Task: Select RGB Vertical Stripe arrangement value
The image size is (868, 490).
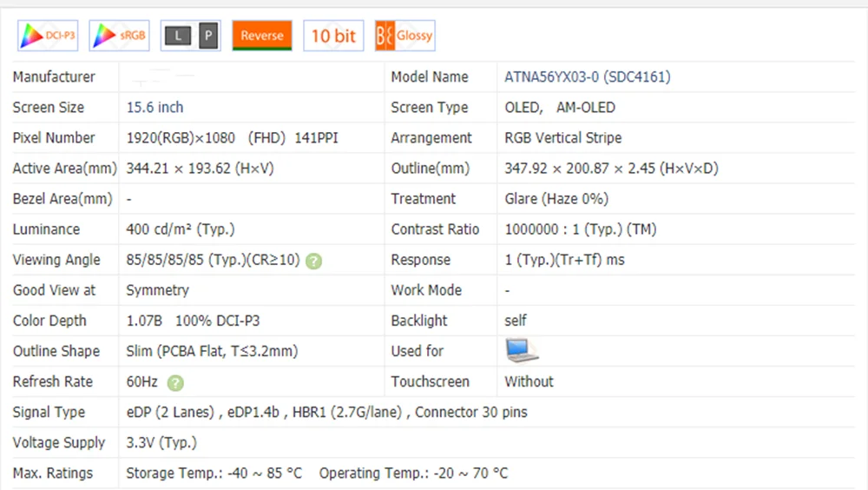Action: [563, 138]
